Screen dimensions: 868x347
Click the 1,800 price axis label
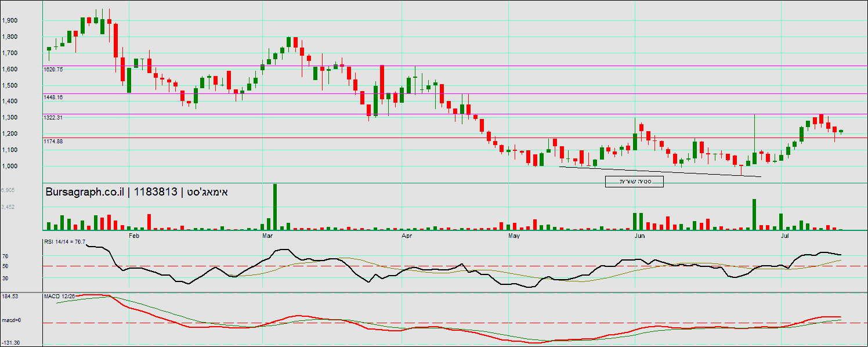pos(9,37)
